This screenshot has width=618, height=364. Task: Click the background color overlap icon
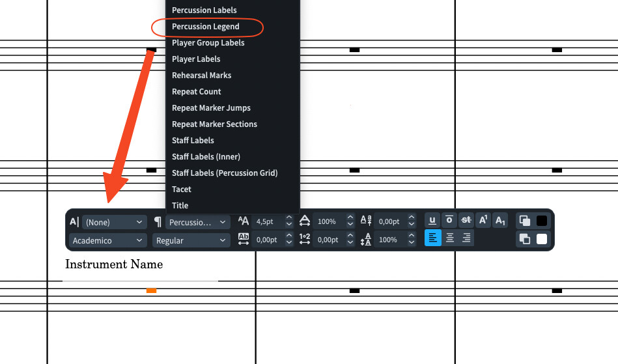(525, 239)
